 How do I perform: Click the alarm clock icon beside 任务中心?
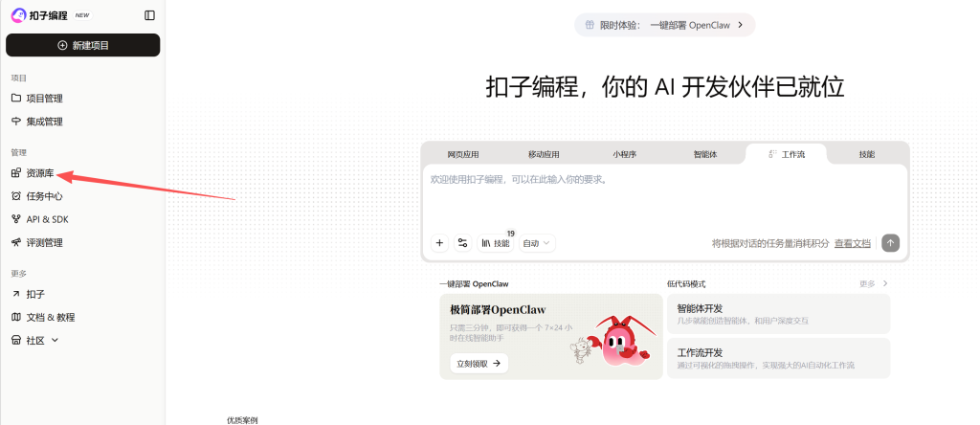click(x=16, y=196)
